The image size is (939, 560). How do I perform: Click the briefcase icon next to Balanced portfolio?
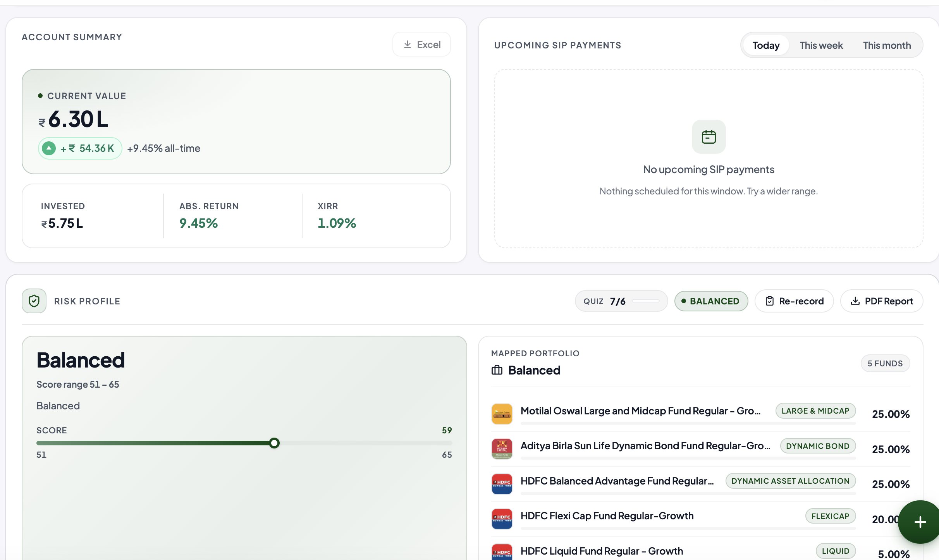tap(497, 370)
